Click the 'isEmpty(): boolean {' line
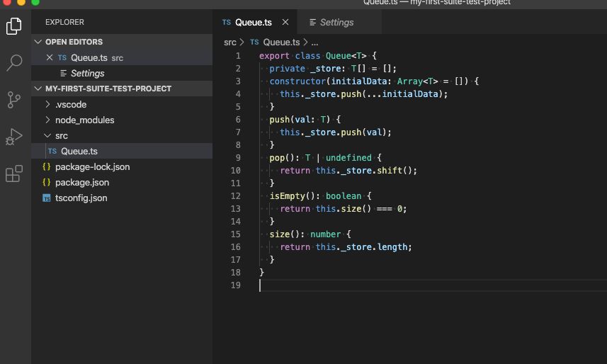 pos(321,196)
